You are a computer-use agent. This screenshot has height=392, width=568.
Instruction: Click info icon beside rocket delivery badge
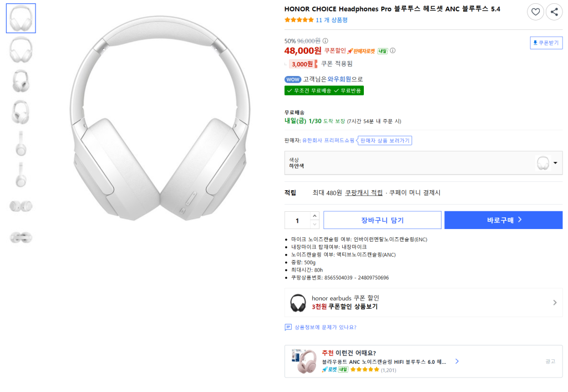pyautogui.click(x=393, y=50)
